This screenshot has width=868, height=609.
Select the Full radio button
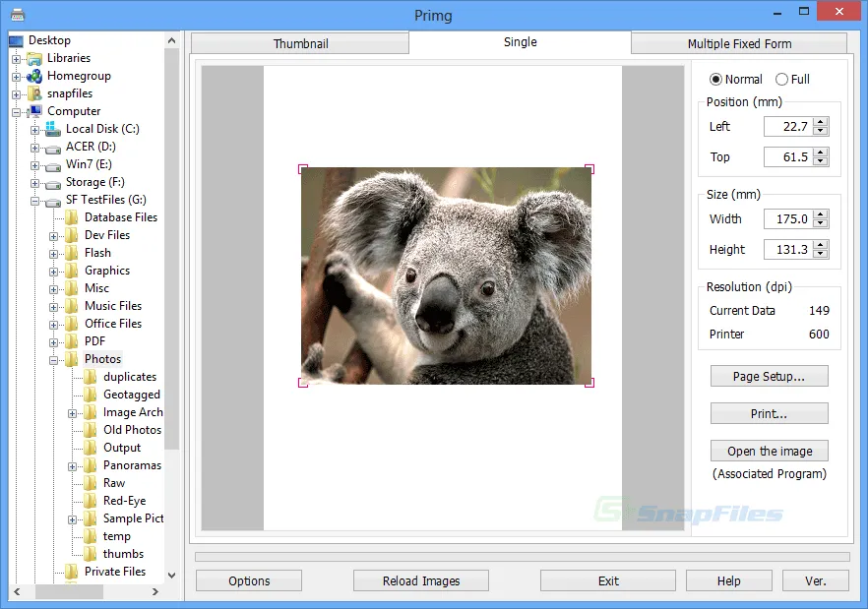click(x=781, y=80)
